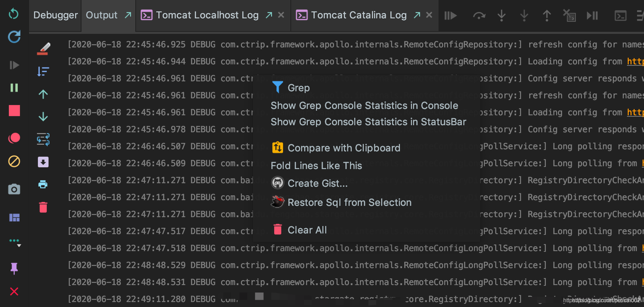Toggle Soft-Wrap console icon
The width and height of the screenshot is (644, 307).
tap(43, 139)
